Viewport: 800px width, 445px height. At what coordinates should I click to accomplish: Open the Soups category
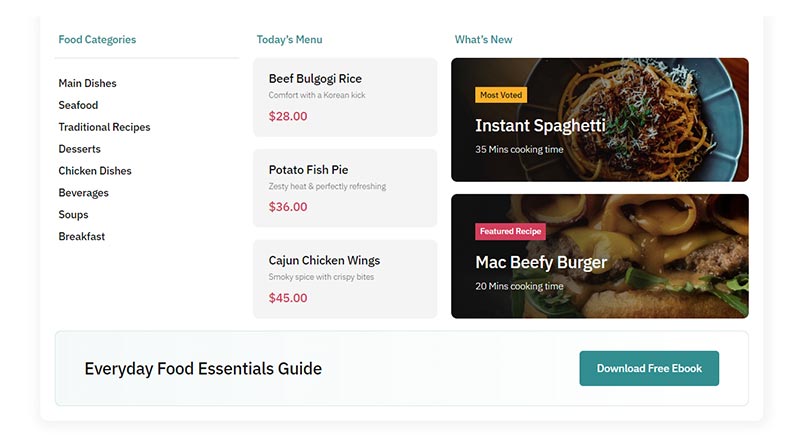73,215
